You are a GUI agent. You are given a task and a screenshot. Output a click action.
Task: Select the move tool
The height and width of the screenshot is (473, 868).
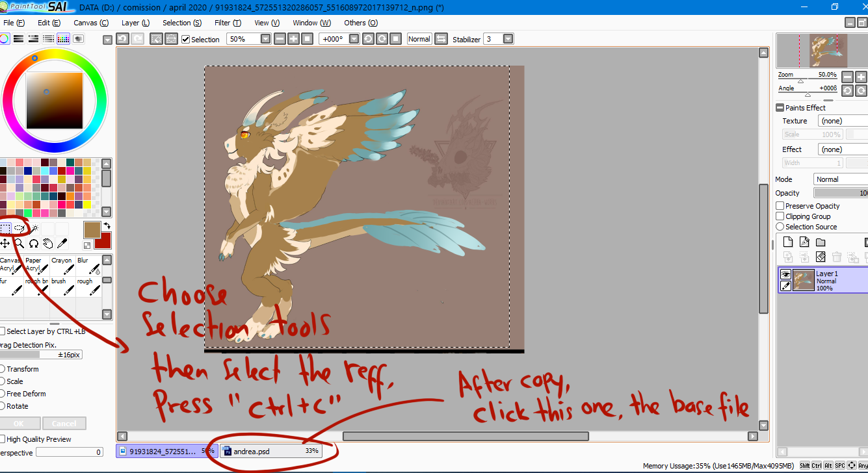5,243
